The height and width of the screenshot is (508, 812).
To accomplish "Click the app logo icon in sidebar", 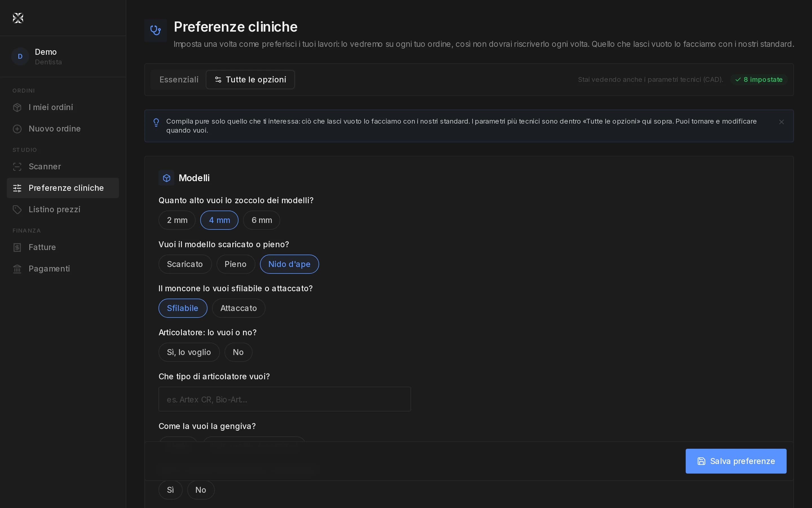I will click(18, 18).
